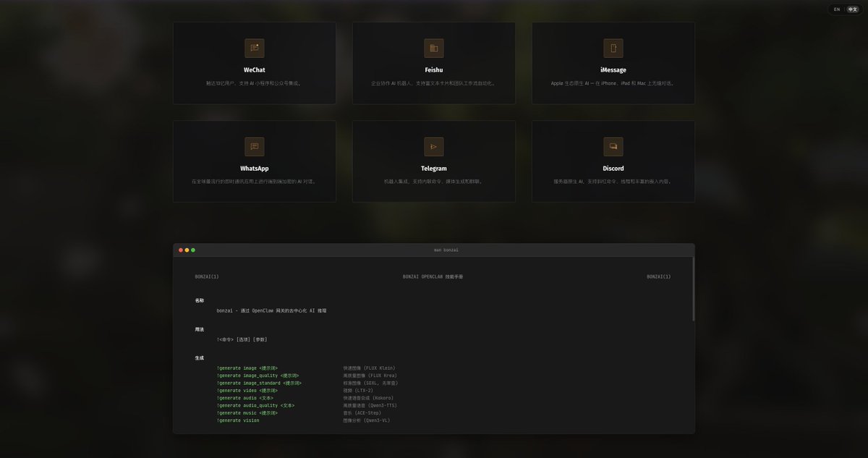Click the right 'BONZAI(1)' header
The height and width of the screenshot is (458, 868).
(x=658, y=276)
